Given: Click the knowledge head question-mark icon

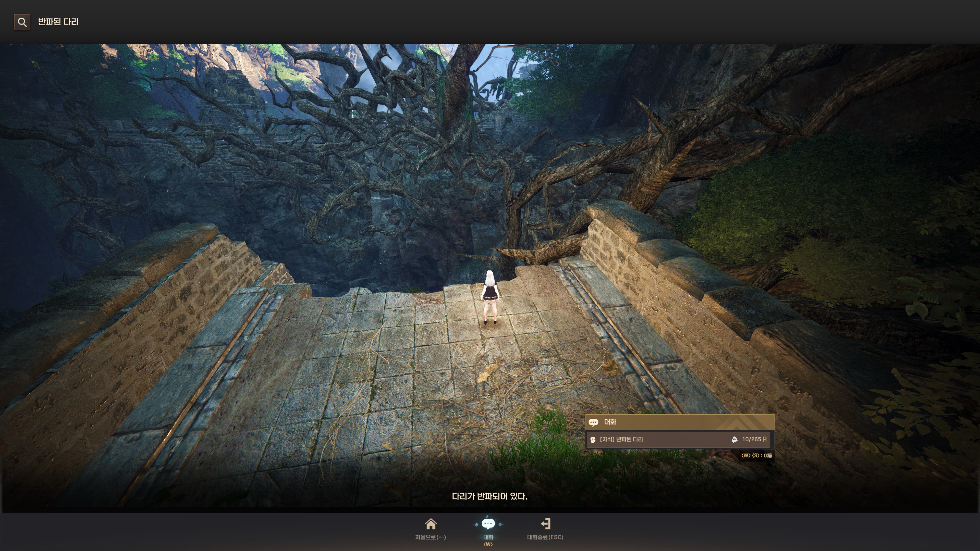Looking at the screenshot, I should coord(593,440).
